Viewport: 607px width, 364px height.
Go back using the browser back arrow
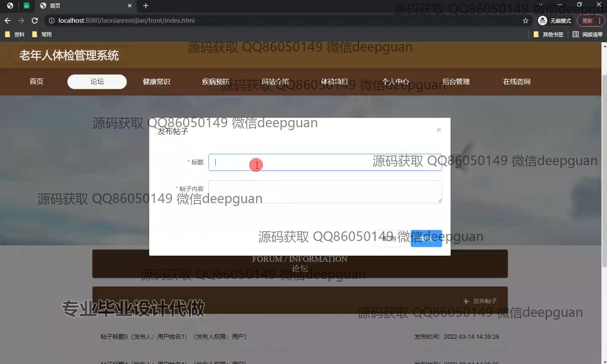pos(8,21)
